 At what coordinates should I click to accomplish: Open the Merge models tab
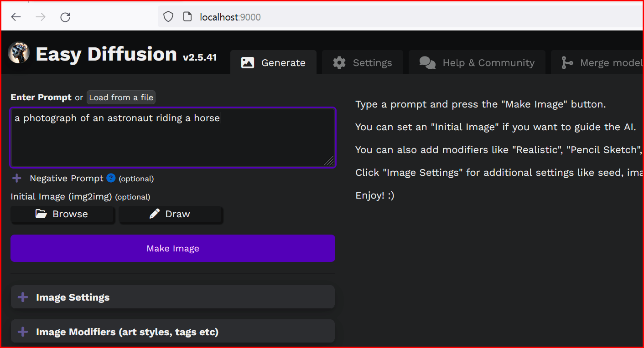pyautogui.click(x=598, y=62)
